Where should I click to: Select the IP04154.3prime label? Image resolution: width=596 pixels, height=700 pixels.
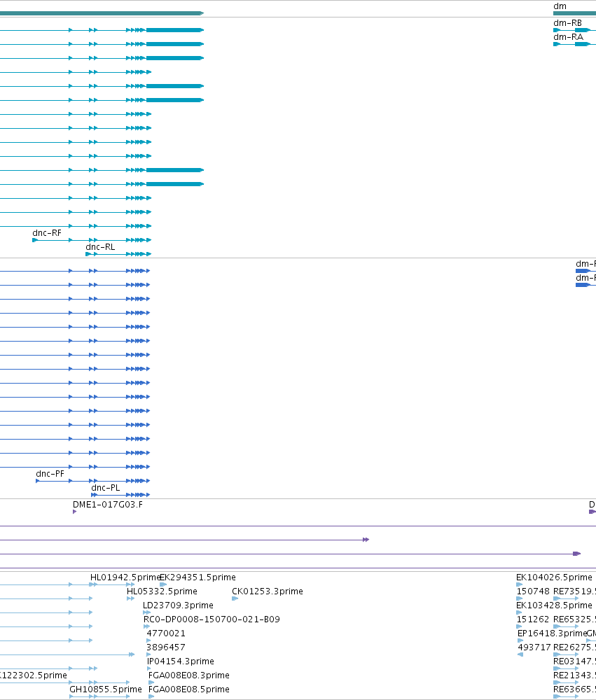(181, 661)
